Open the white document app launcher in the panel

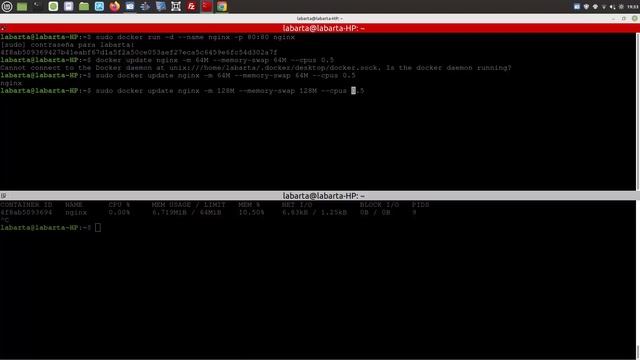pos(69,6)
